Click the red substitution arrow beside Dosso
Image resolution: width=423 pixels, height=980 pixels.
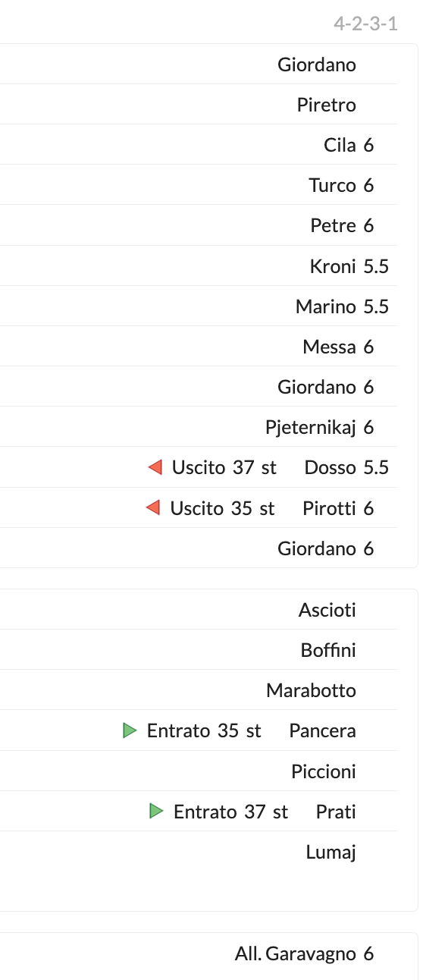click(155, 467)
